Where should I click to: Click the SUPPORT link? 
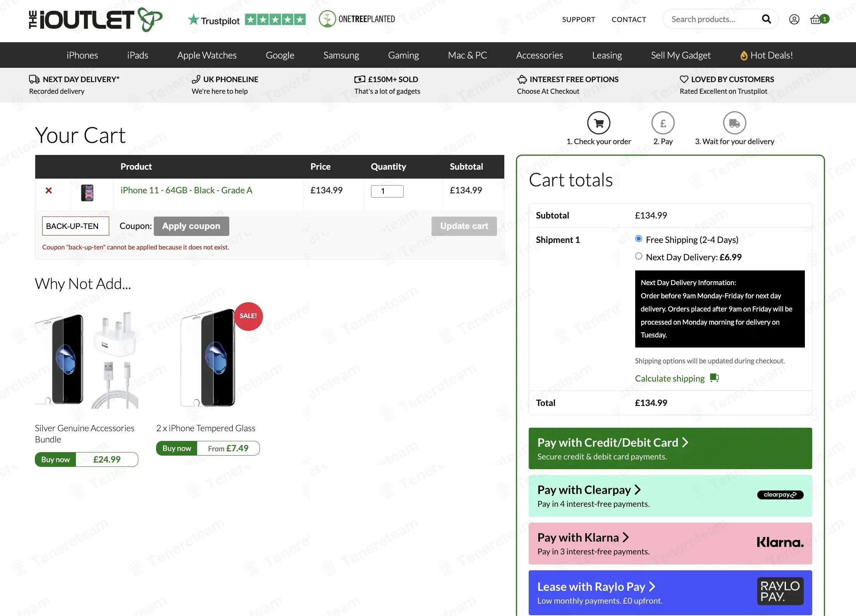579,19
